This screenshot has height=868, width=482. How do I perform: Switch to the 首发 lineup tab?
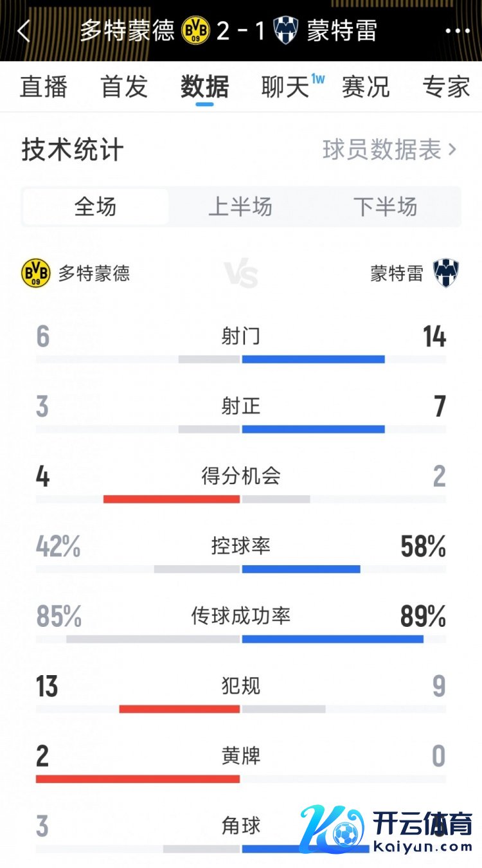[x=124, y=87]
